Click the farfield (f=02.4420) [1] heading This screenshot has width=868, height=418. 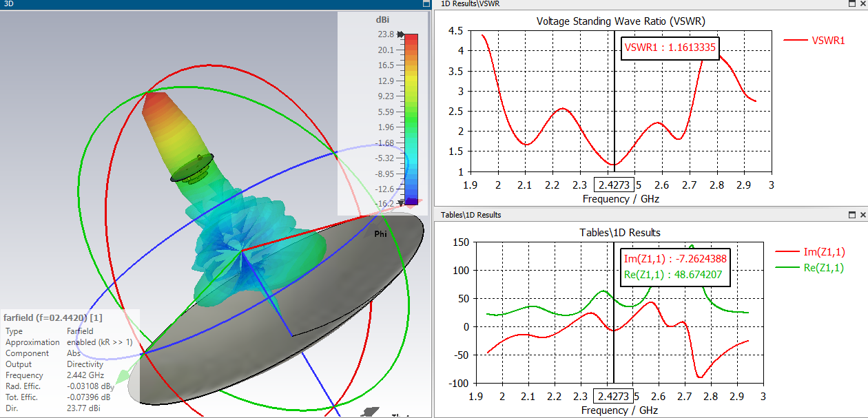click(x=53, y=317)
